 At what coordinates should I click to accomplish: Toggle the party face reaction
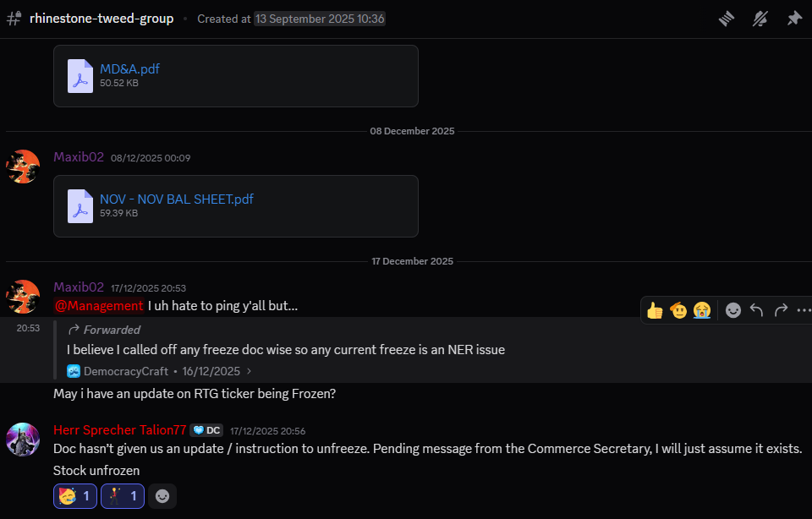75,496
